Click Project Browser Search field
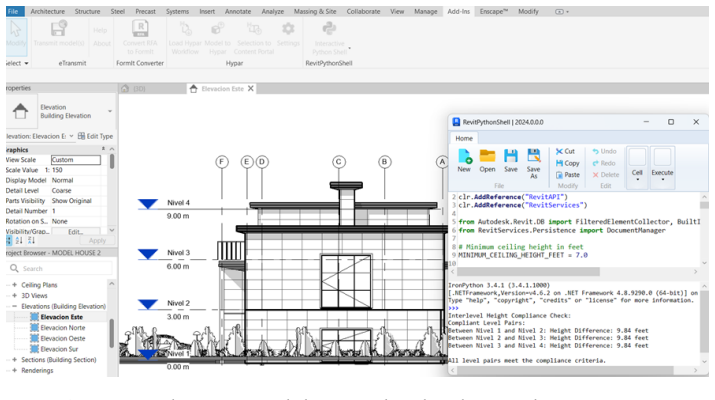Image resolution: width=715 pixels, height=400 pixels. [x=60, y=268]
